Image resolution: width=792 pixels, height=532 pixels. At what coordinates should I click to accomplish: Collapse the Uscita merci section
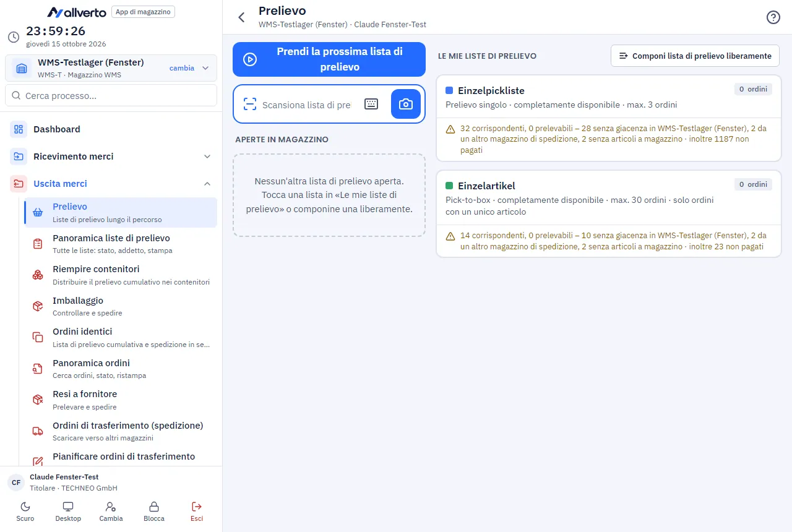pos(207,184)
